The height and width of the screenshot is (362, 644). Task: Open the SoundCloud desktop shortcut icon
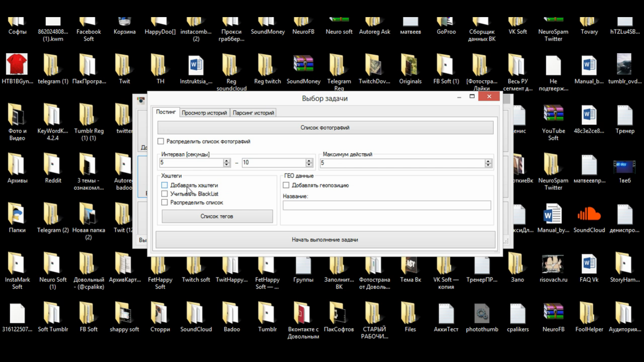pyautogui.click(x=589, y=215)
